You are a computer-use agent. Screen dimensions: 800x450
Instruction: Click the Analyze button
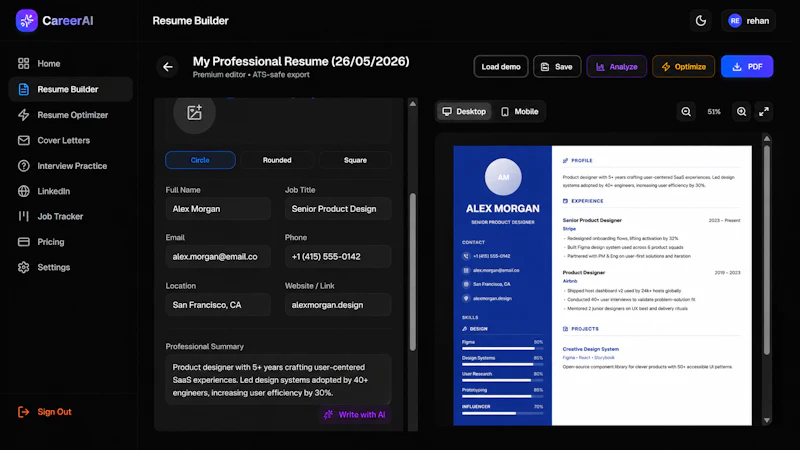click(x=616, y=67)
